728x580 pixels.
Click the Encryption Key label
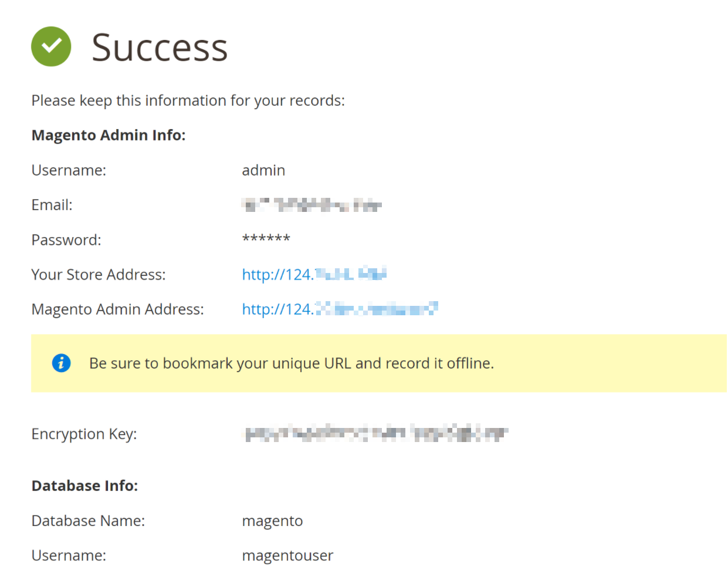coord(84,434)
